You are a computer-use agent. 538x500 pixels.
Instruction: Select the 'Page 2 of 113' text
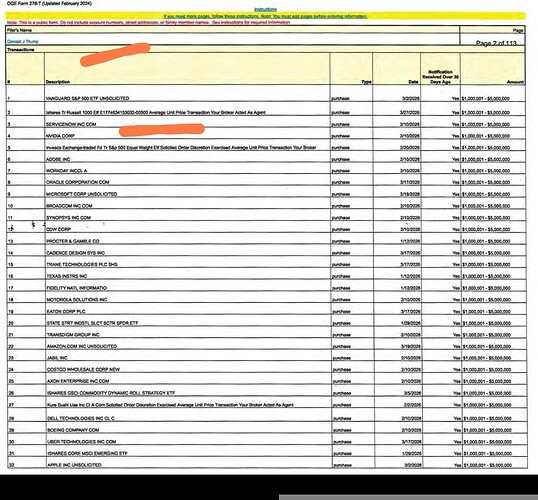[496, 43]
